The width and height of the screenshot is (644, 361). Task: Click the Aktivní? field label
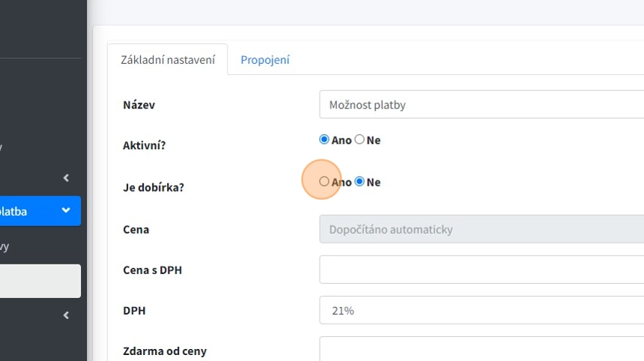[x=144, y=145]
